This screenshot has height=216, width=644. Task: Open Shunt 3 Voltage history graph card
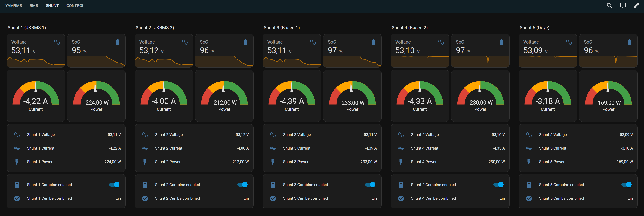coord(291,51)
